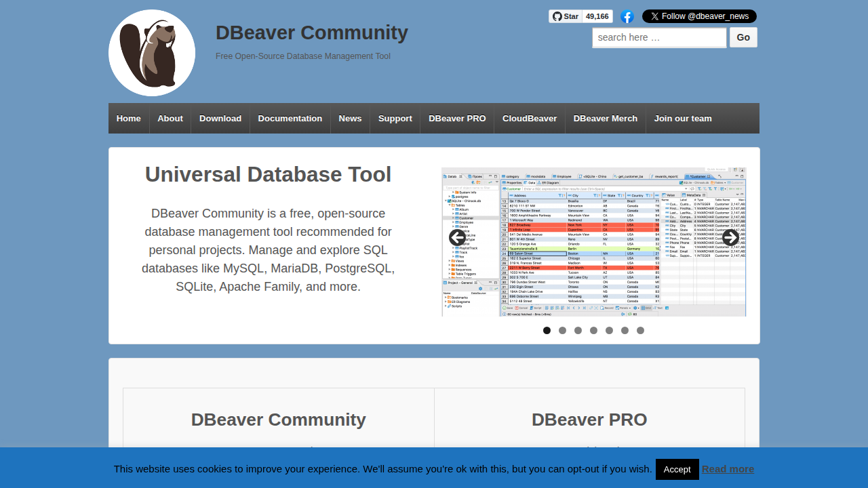The width and height of the screenshot is (868, 488).
Task: Click the DBeaver screenshot slide image
Action: coord(593,271)
